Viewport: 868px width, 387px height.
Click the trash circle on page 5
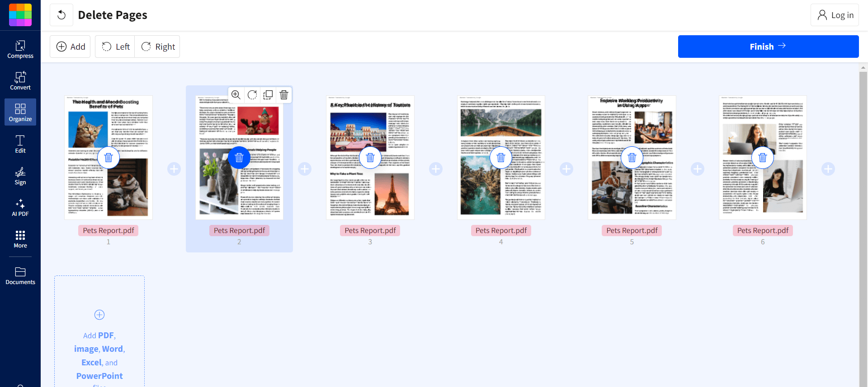(x=632, y=158)
